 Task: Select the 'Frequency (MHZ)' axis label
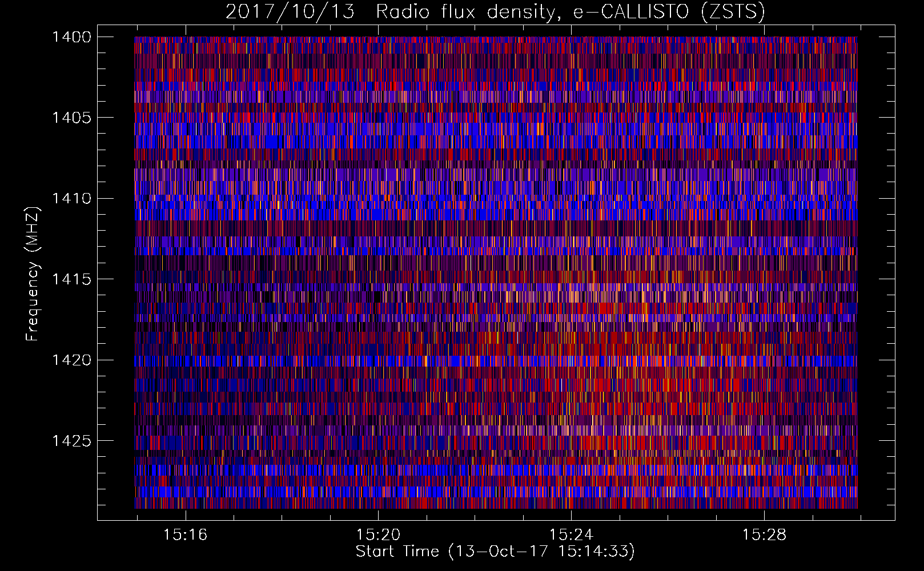click(x=33, y=274)
